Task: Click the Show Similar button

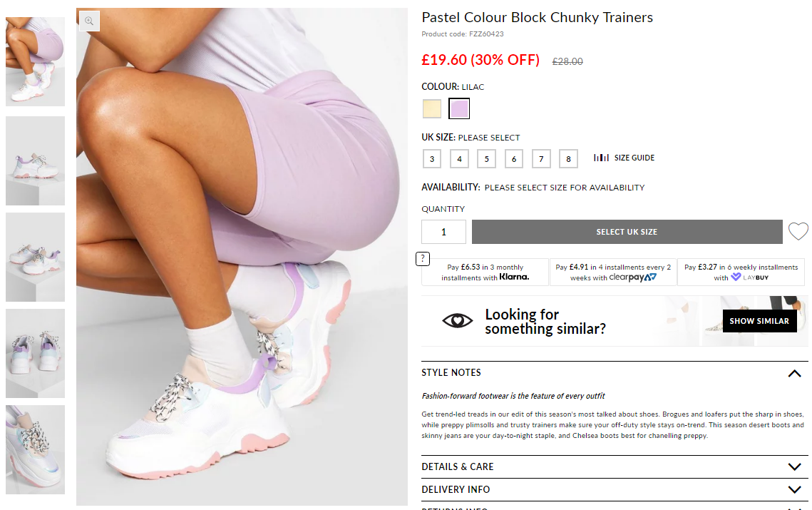Action: coord(759,321)
